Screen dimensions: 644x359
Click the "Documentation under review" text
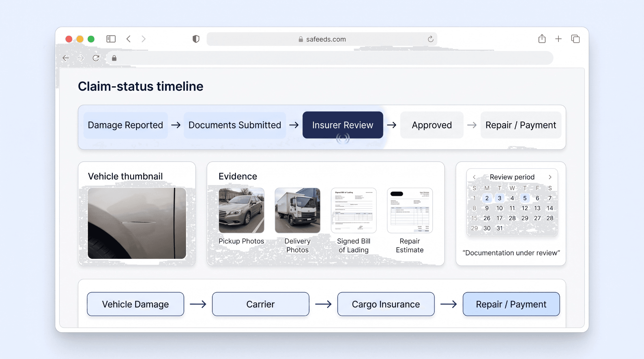coord(511,253)
